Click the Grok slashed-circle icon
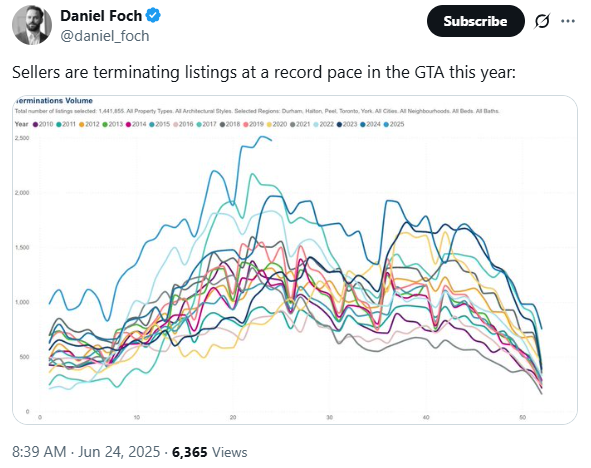This screenshot has width=591, height=468. pos(542,21)
